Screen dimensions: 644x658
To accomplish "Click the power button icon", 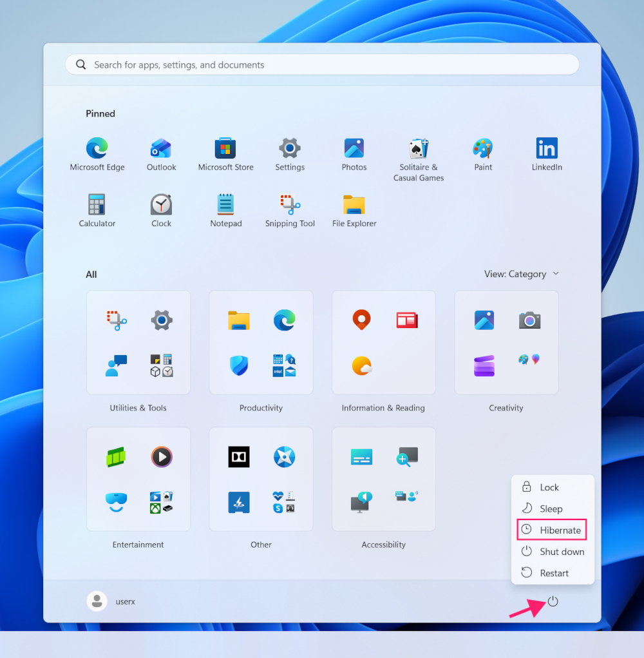I will [553, 601].
